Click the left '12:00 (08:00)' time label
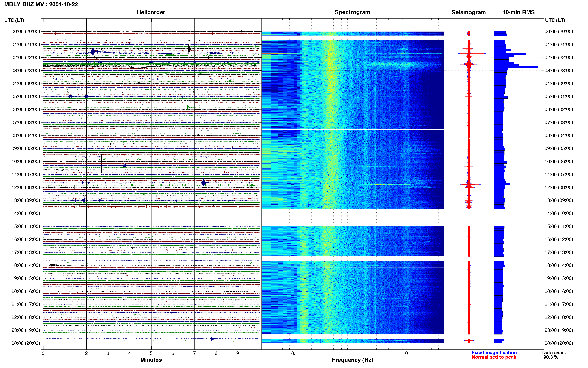588x368 pixels. pos(26,187)
